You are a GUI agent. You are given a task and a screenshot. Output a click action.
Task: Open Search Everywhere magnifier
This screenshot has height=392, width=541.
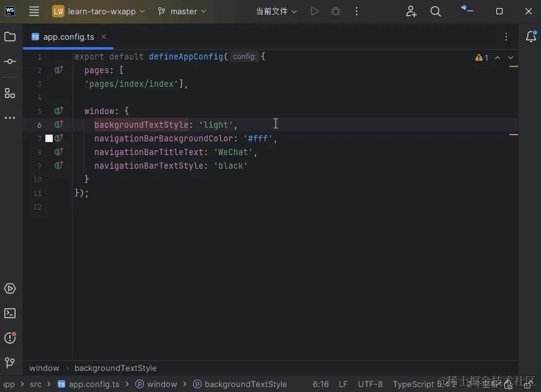[436, 11]
